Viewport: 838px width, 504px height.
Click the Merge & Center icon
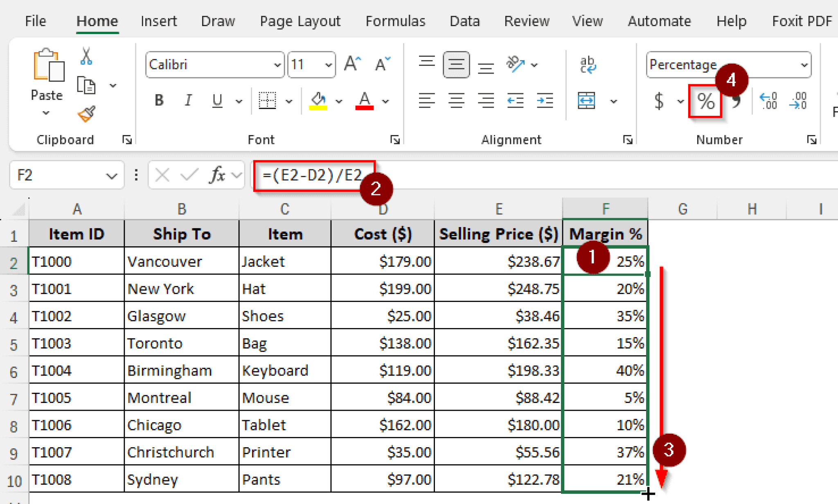point(586,101)
